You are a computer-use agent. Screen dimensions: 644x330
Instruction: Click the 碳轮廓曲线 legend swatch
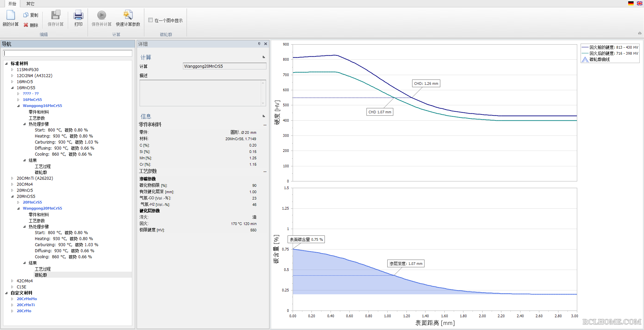[x=585, y=59]
